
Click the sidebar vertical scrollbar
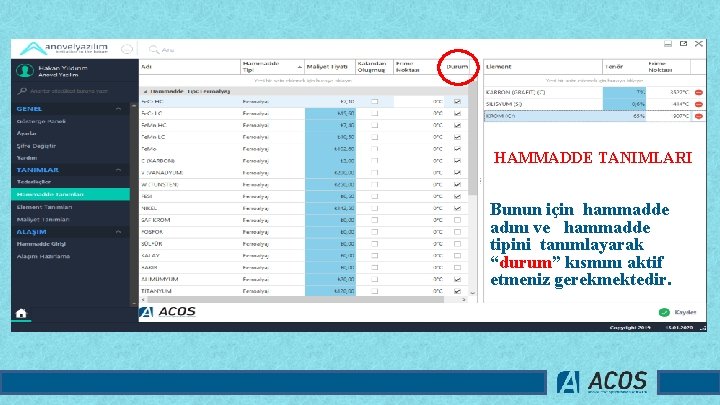[134, 202]
